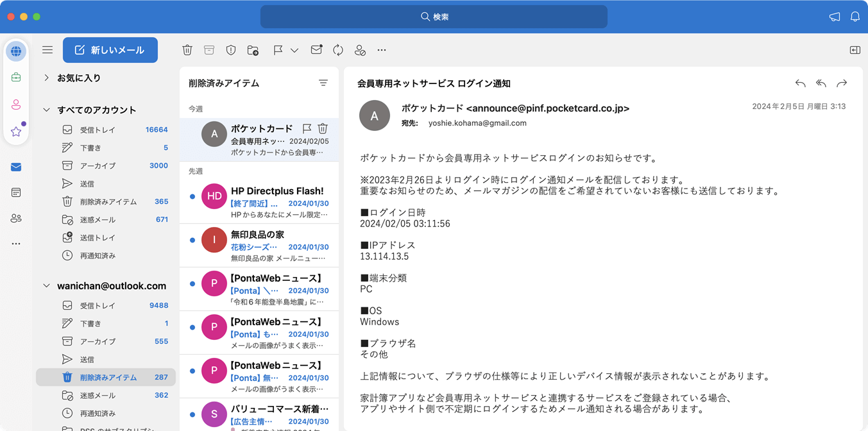Image resolution: width=868 pixels, height=431 pixels.
Task: Switch to Calendar view icon
Action: 16,192
